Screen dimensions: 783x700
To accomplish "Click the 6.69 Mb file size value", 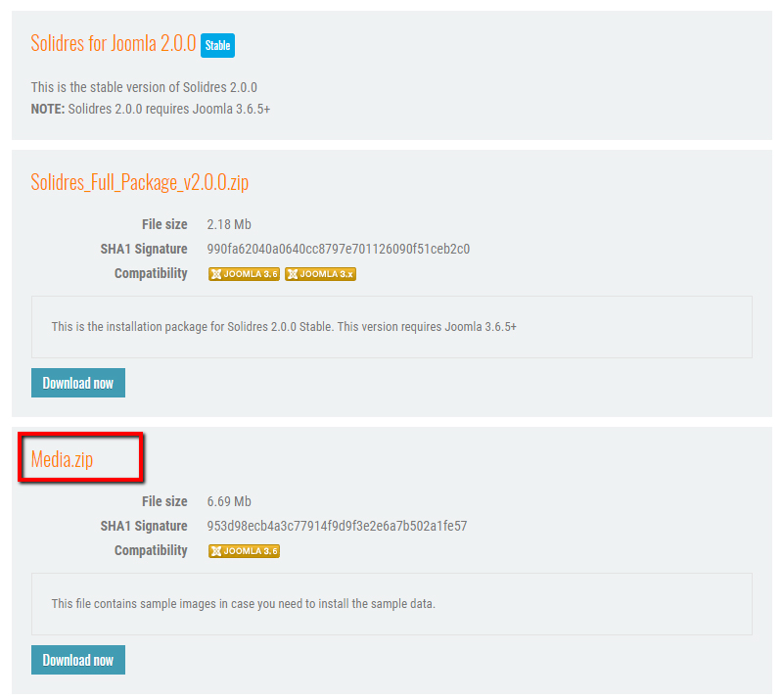I will point(229,501).
